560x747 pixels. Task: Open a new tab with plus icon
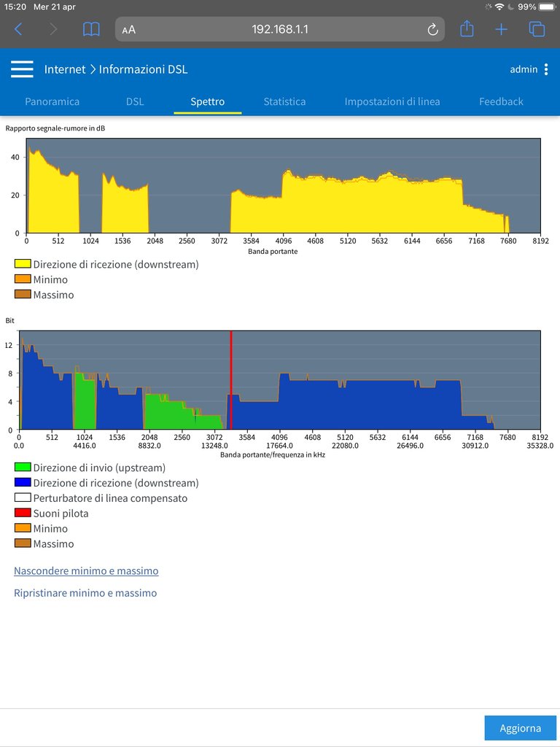click(501, 29)
